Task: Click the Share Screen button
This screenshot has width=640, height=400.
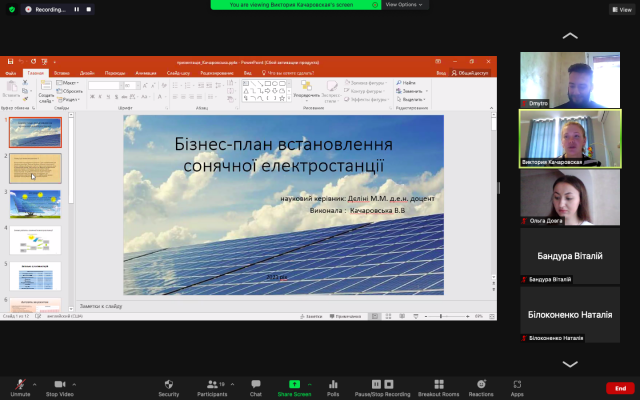Action: pyautogui.click(x=294, y=388)
